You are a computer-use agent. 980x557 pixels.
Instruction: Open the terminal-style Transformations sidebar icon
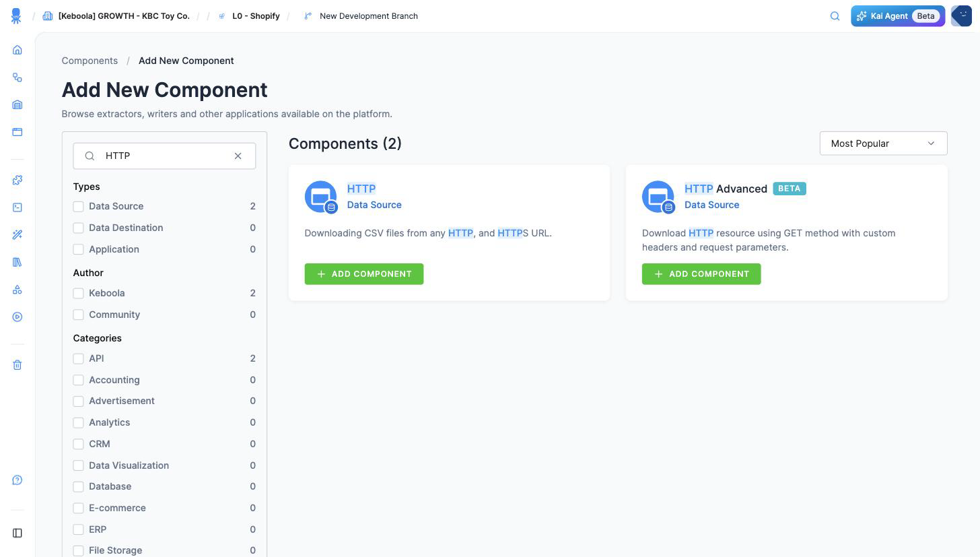pos(17,207)
